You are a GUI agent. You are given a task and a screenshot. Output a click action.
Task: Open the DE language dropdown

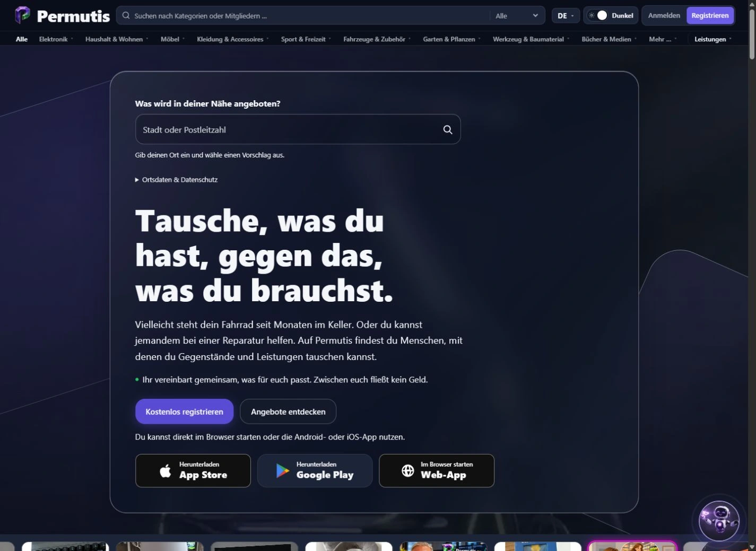pos(566,16)
